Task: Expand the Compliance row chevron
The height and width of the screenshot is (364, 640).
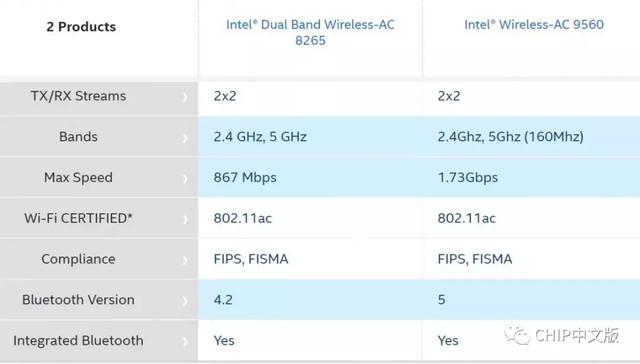Action: pyautogui.click(x=185, y=260)
